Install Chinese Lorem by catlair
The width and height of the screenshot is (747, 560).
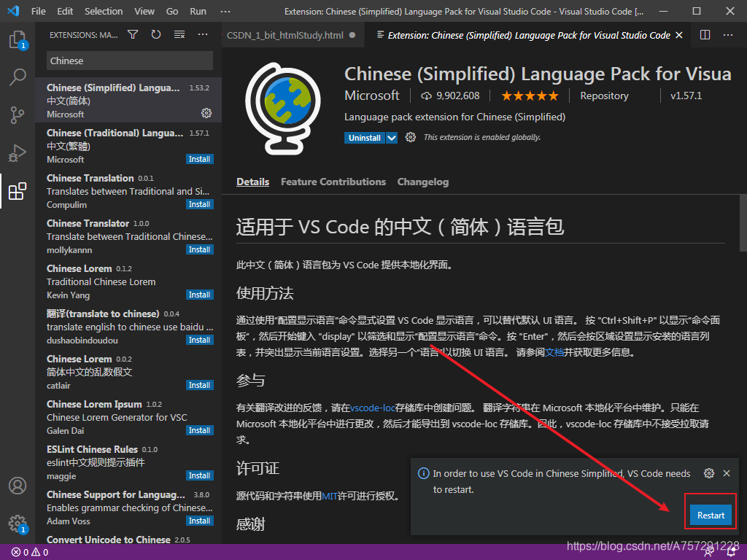click(199, 385)
